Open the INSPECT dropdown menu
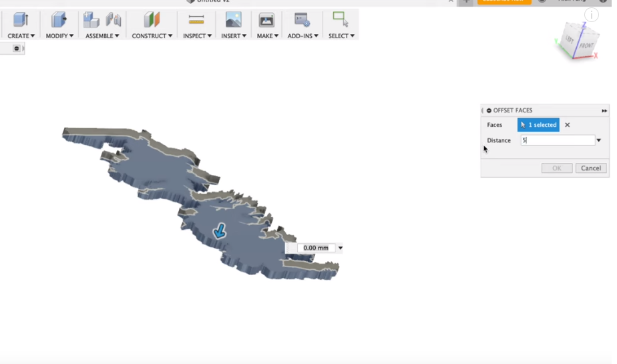Image resolution: width=617 pixels, height=364 pixels. pyautogui.click(x=197, y=36)
